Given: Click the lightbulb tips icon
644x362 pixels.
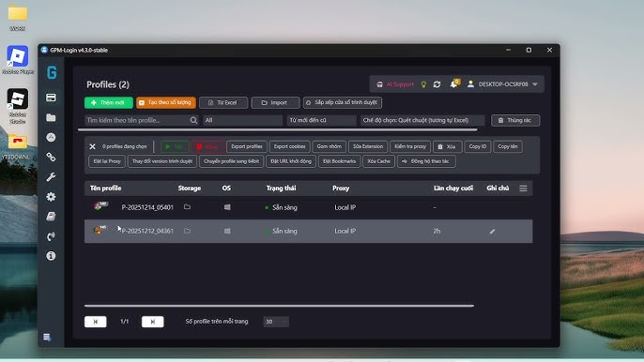Looking at the screenshot, I should point(424,84).
